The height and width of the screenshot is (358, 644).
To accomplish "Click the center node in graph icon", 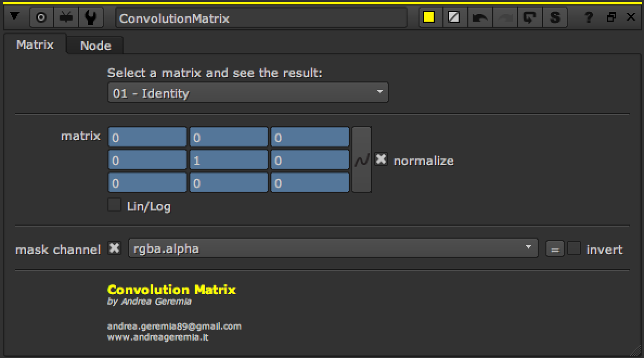I will pos(41,17).
